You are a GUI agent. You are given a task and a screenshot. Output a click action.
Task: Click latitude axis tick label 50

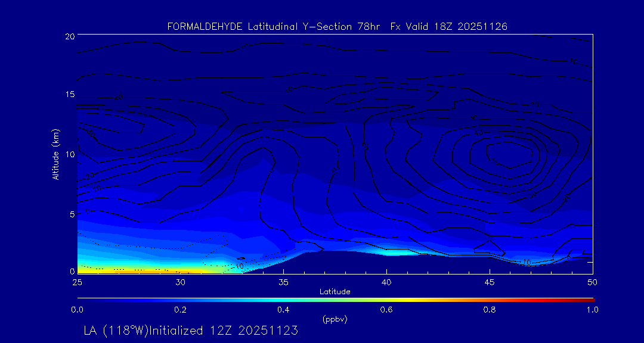click(593, 282)
